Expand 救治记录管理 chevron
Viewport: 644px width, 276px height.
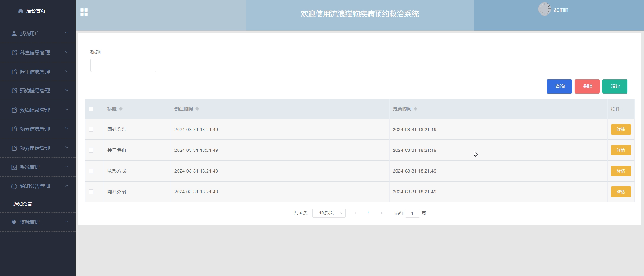[67, 110]
